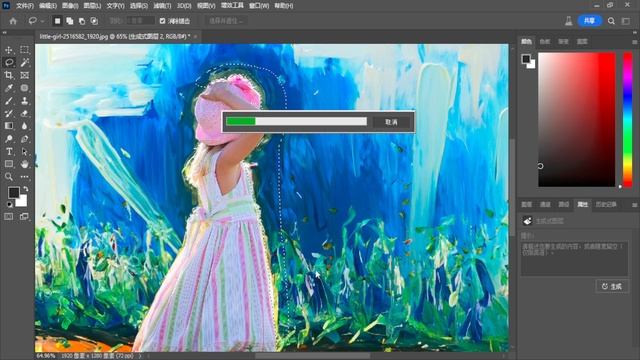The width and height of the screenshot is (640, 360).
Task: Select the Type tool
Action: click(9, 151)
